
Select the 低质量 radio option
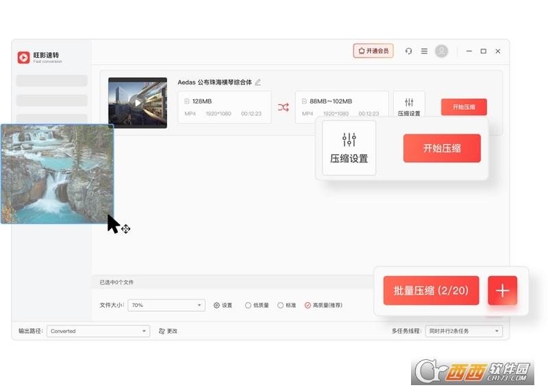point(248,306)
